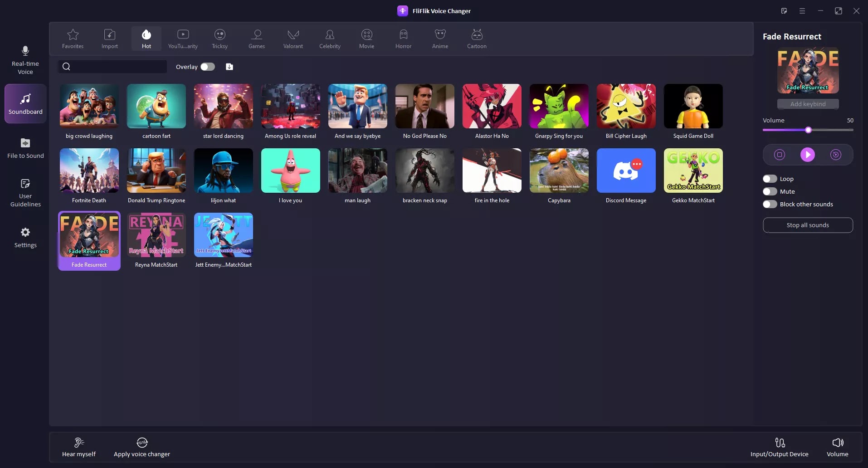Open the hamburger menu near window controls
The height and width of the screenshot is (468, 868).
pos(802,10)
